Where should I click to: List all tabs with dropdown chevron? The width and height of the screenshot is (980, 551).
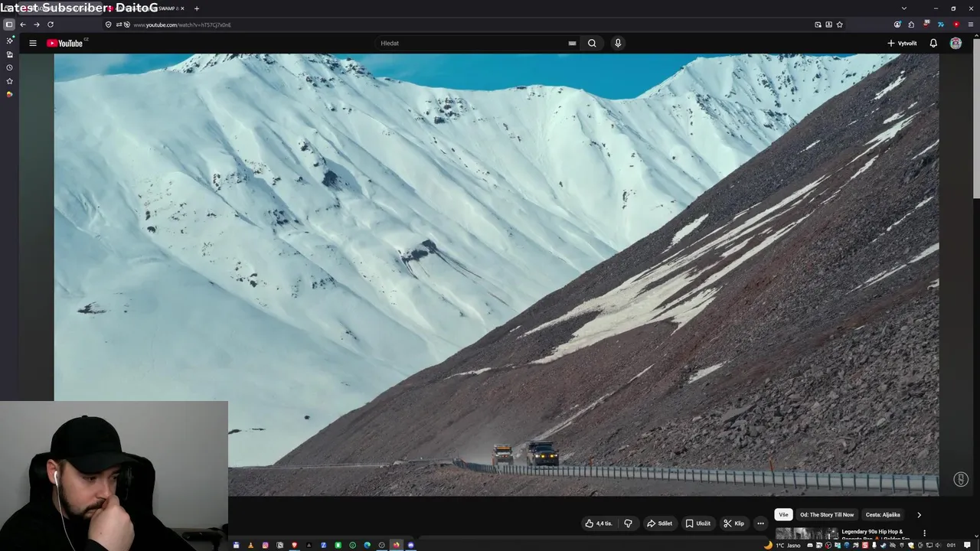[903, 8]
